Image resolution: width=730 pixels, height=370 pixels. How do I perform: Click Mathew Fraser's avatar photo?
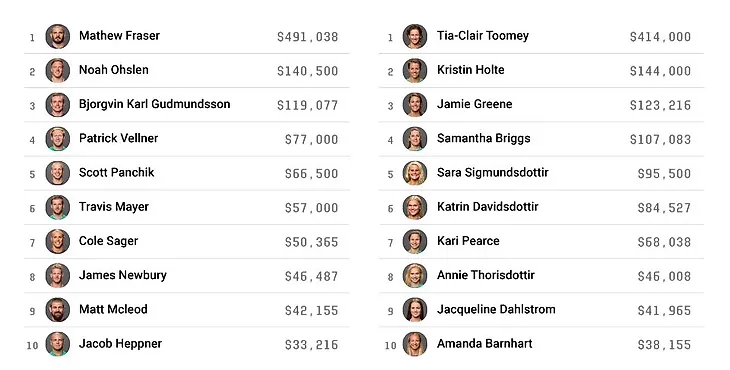click(58, 36)
